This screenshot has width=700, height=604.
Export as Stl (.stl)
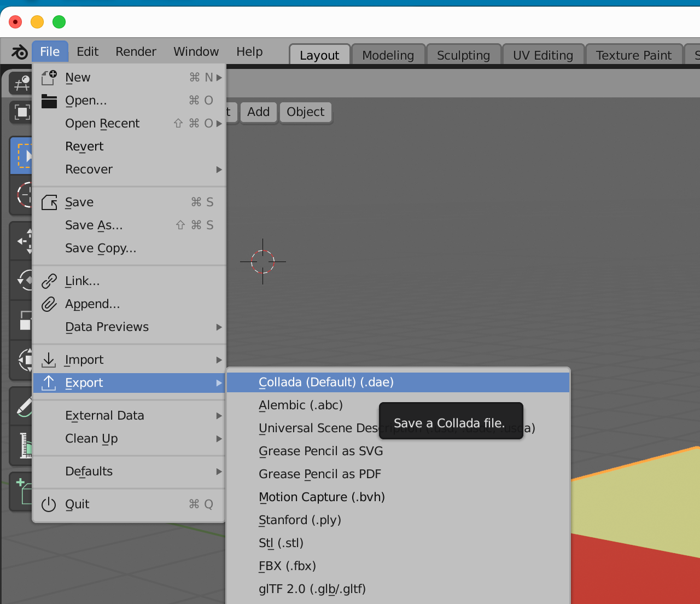(398, 543)
